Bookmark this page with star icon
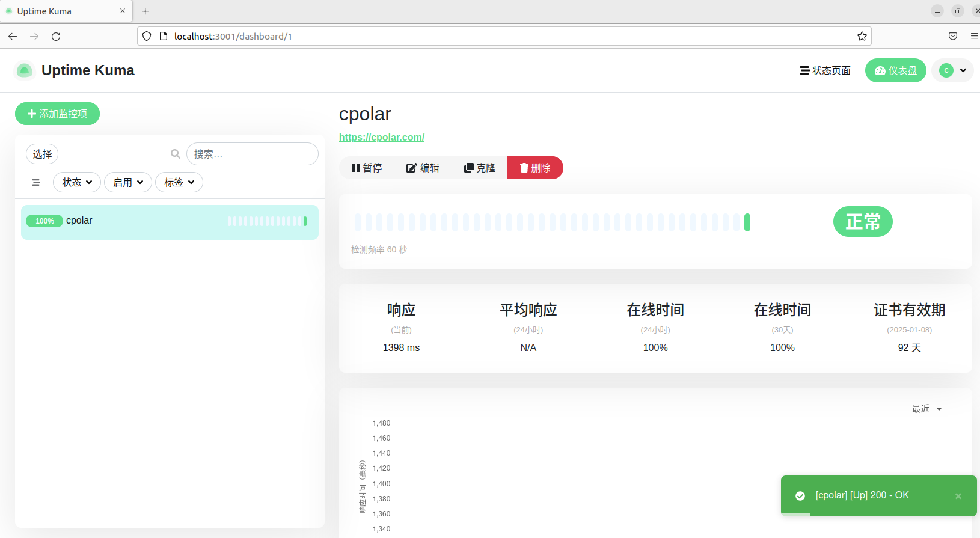The width and height of the screenshot is (980, 538). click(862, 36)
